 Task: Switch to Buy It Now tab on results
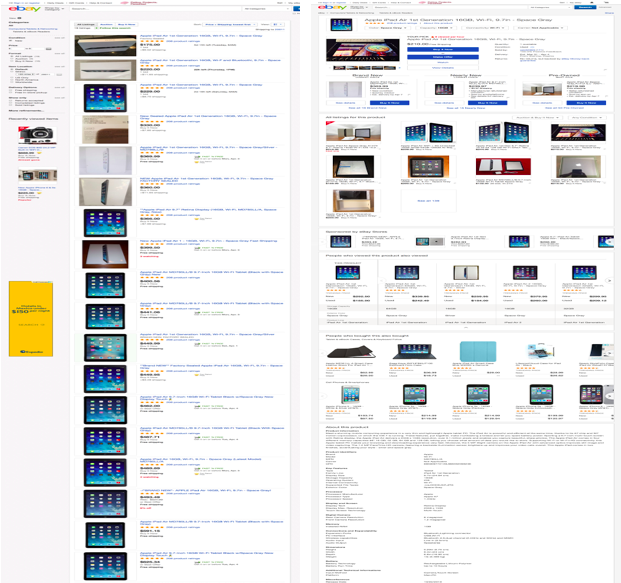(x=126, y=25)
